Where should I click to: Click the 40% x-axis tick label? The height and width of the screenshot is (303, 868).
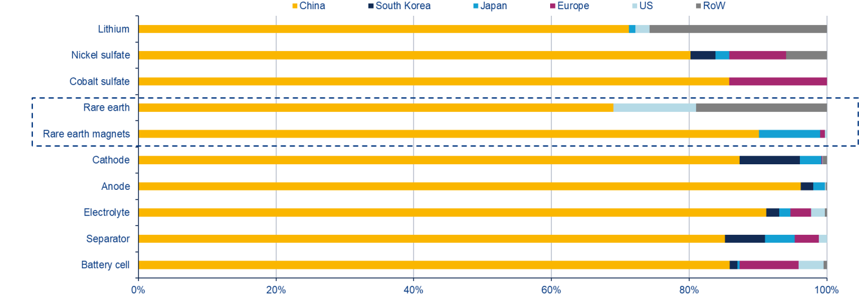coord(413,290)
